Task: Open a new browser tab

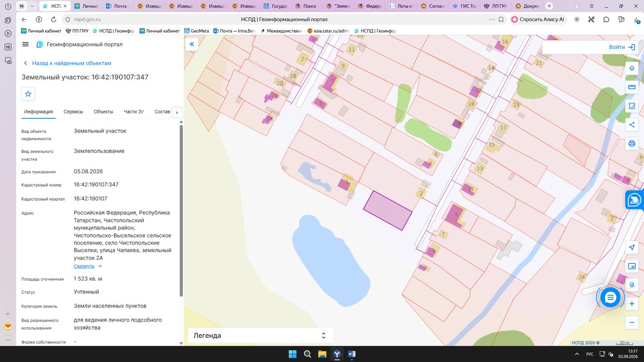Action: [549, 6]
